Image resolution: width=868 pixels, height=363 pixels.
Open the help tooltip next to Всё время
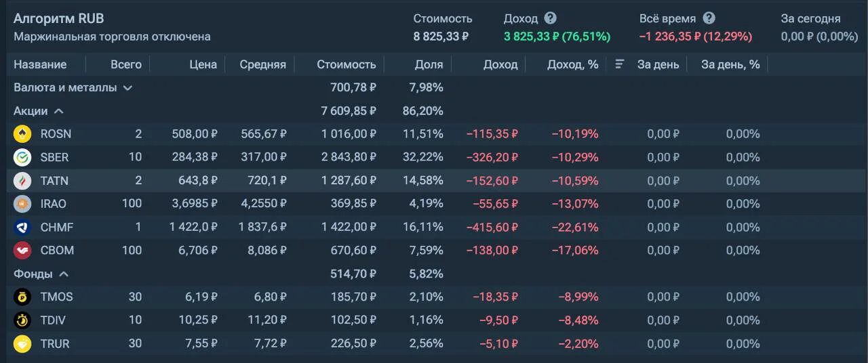[x=709, y=18]
